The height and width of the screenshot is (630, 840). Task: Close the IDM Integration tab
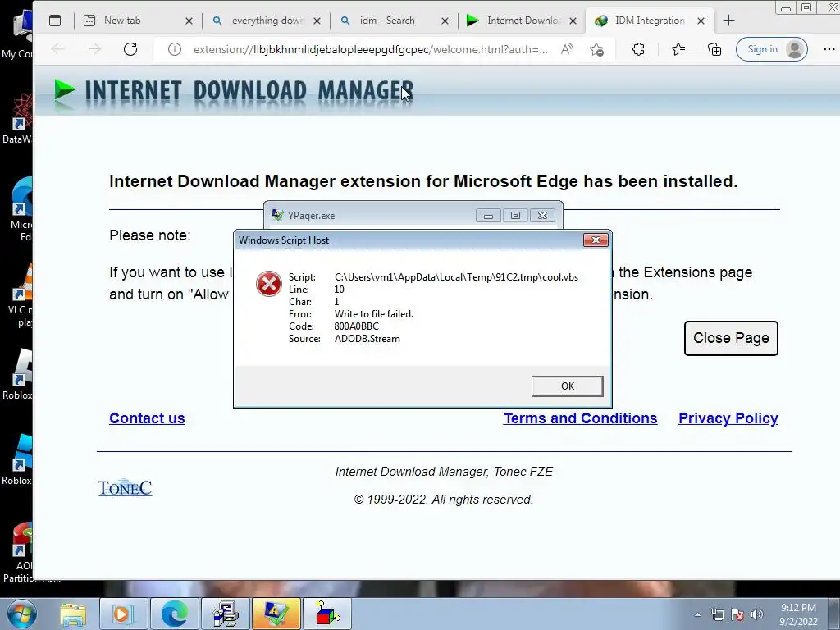(x=701, y=21)
